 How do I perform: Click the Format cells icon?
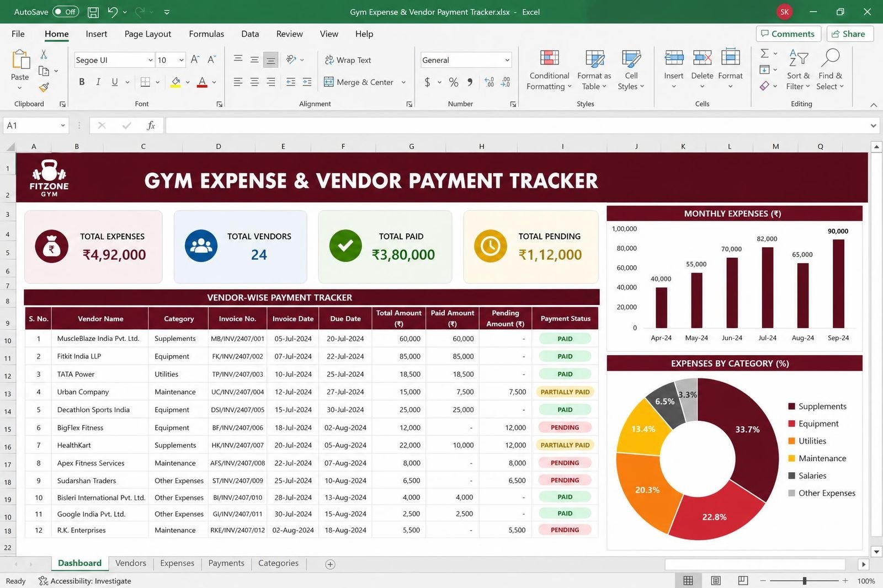[x=730, y=57]
